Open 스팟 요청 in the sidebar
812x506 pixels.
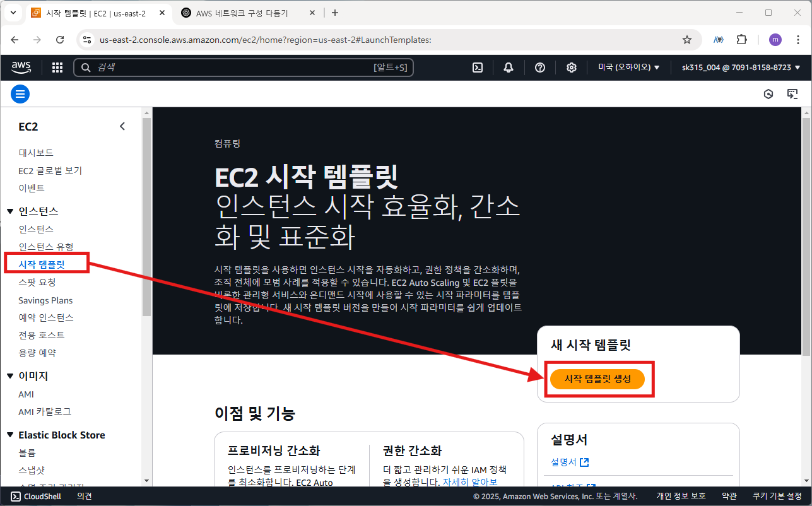click(37, 282)
